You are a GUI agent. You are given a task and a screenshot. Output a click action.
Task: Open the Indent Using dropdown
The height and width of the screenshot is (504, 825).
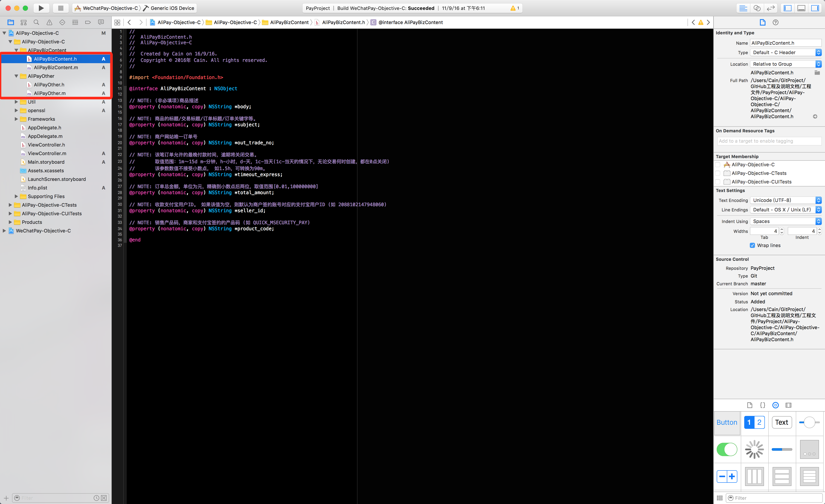tap(785, 221)
